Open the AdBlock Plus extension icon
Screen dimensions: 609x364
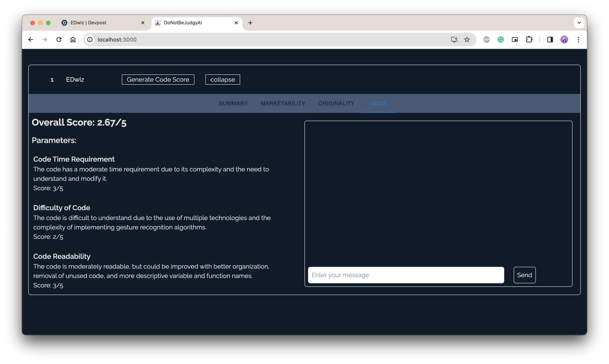tap(486, 40)
